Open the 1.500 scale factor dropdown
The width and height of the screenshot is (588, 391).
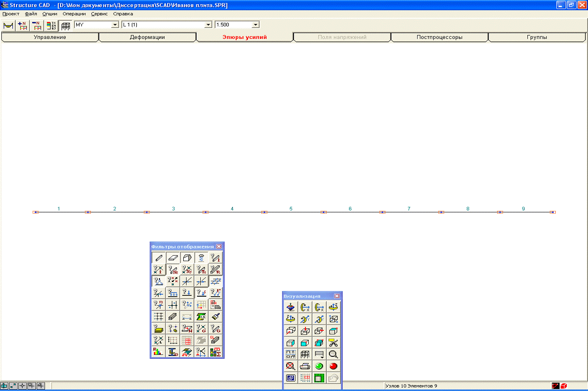coord(255,25)
